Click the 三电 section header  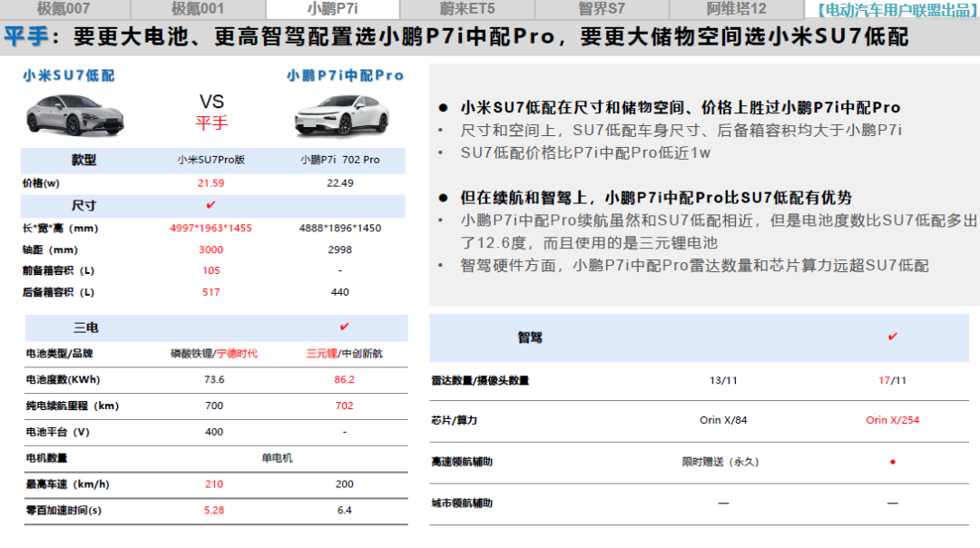coord(86,328)
